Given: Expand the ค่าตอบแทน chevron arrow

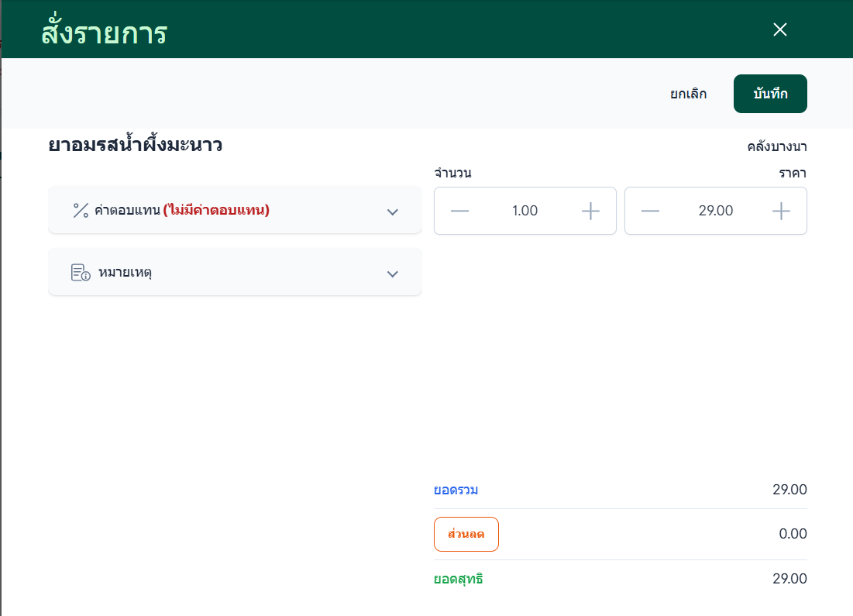Looking at the screenshot, I should [x=392, y=212].
